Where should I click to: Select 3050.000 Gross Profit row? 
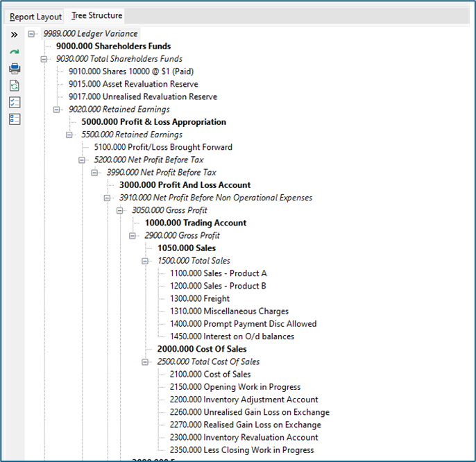pyautogui.click(x=170, y=210)
